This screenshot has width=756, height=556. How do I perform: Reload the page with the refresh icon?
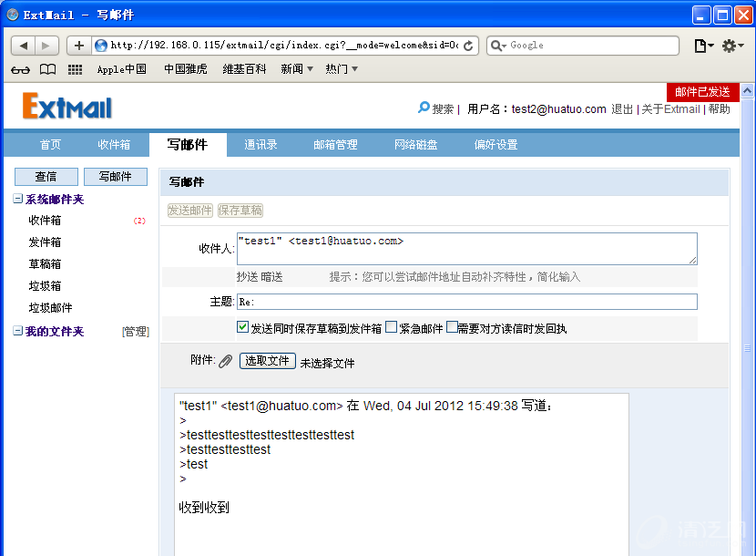coord(469,46)
